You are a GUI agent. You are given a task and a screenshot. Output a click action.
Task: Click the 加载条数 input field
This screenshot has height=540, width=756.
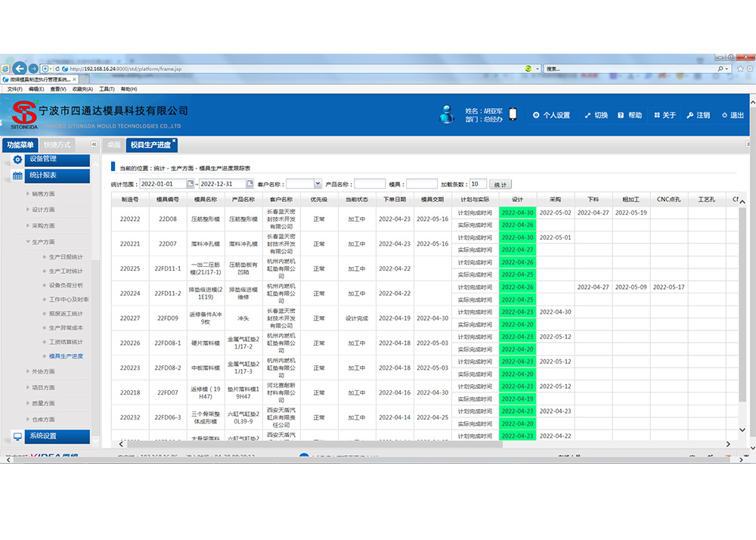tap(477, 184)
